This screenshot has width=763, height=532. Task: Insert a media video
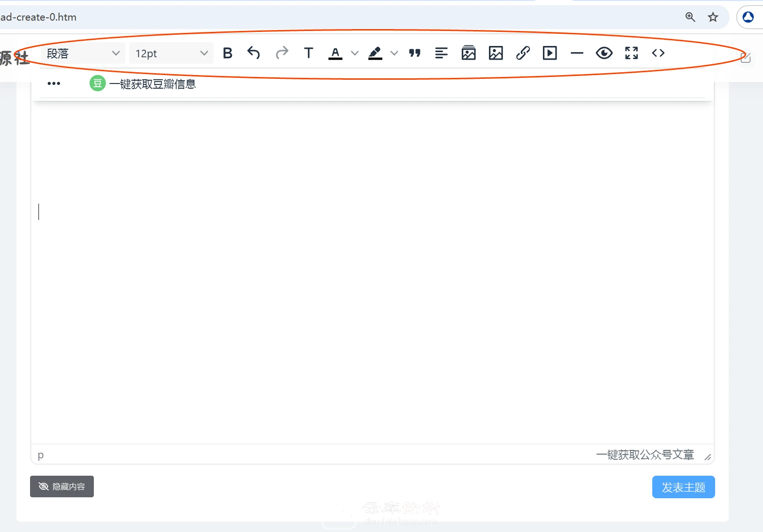coord(549,53)
